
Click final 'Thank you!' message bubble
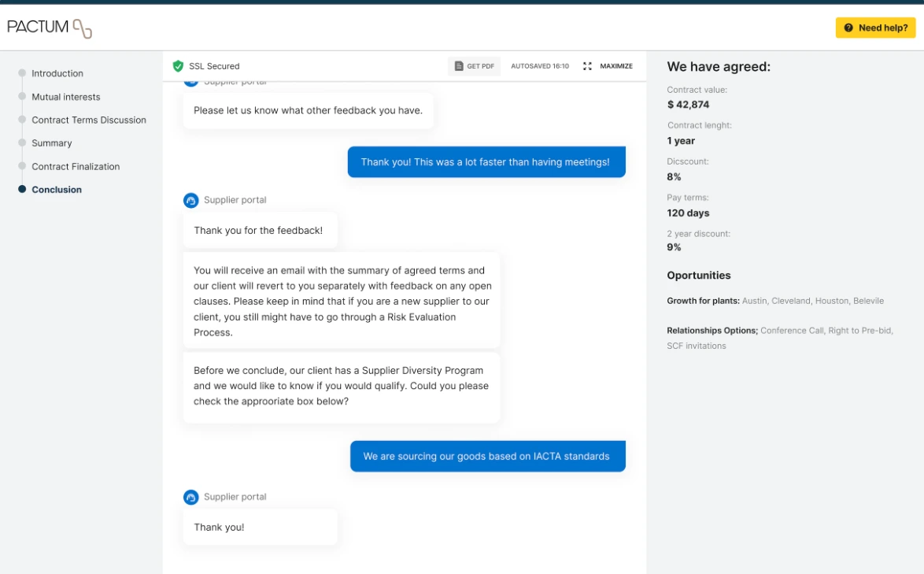pos(260,527)
